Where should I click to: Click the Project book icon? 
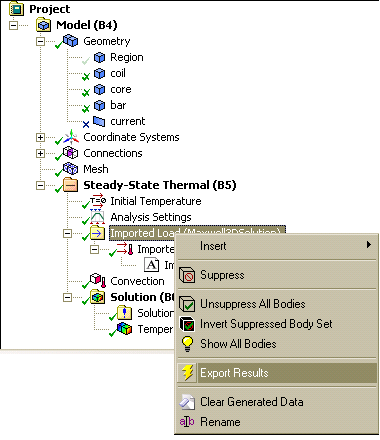(x=16, y=9)
